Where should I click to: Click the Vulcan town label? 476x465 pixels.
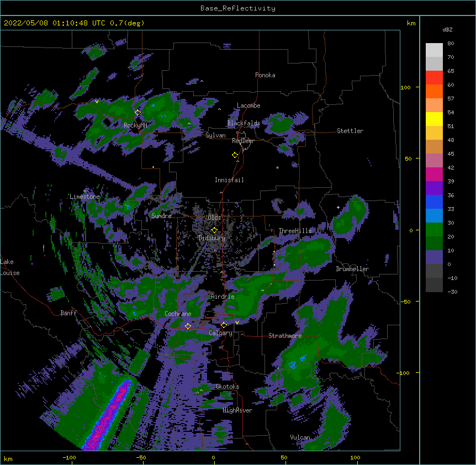pos(300,437)
